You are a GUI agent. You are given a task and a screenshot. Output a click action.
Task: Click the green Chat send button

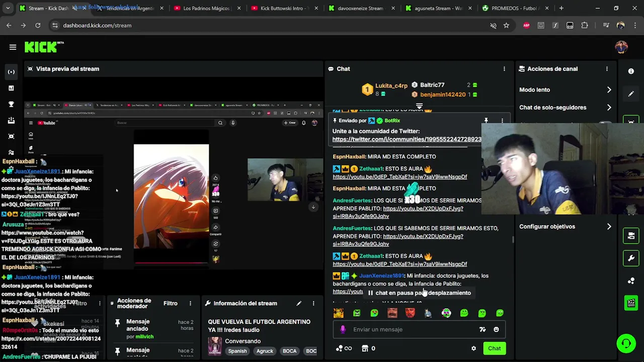click(494, 348)
